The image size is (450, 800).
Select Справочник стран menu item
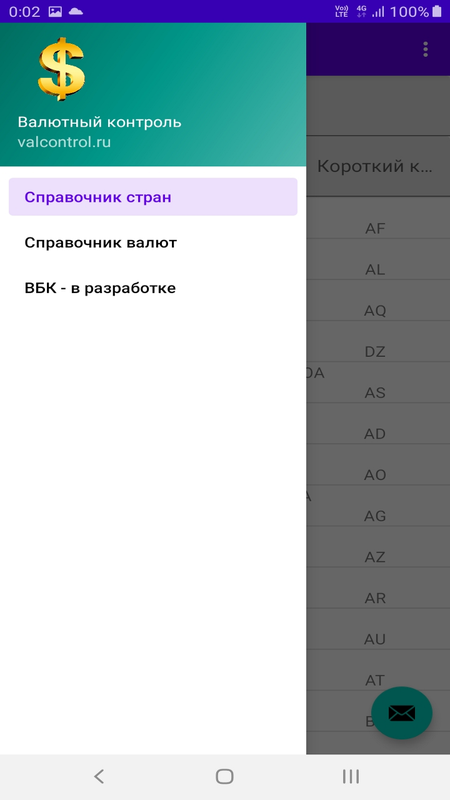click(x=153, y=197)
